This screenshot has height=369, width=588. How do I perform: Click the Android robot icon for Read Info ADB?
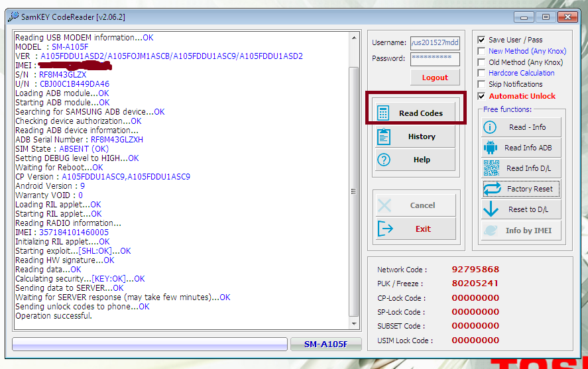point(491,148)
